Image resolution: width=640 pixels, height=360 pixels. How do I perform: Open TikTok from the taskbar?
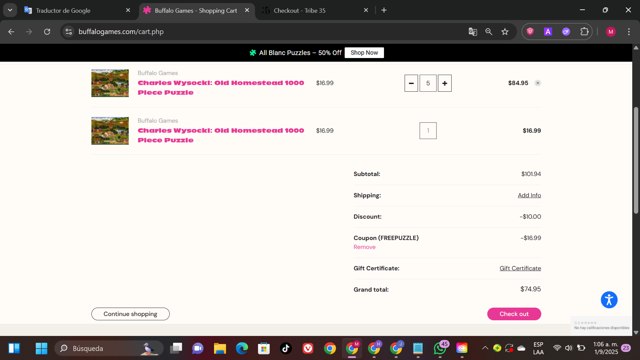click(286, 348)
